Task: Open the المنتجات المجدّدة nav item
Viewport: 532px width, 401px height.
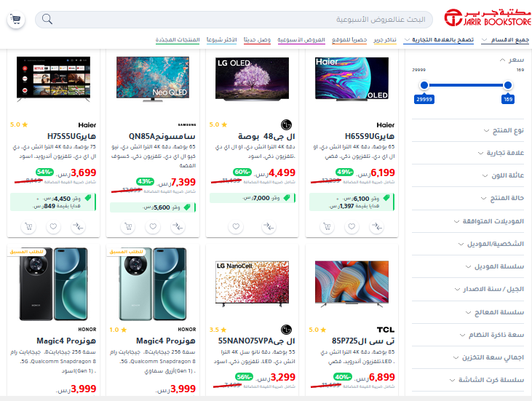Action: (178, 40)
